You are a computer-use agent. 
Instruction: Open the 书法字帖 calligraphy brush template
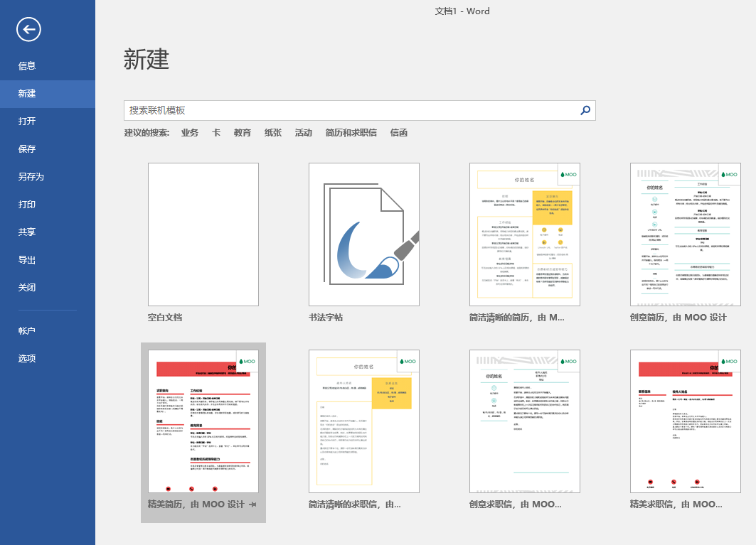click(364, 234)
